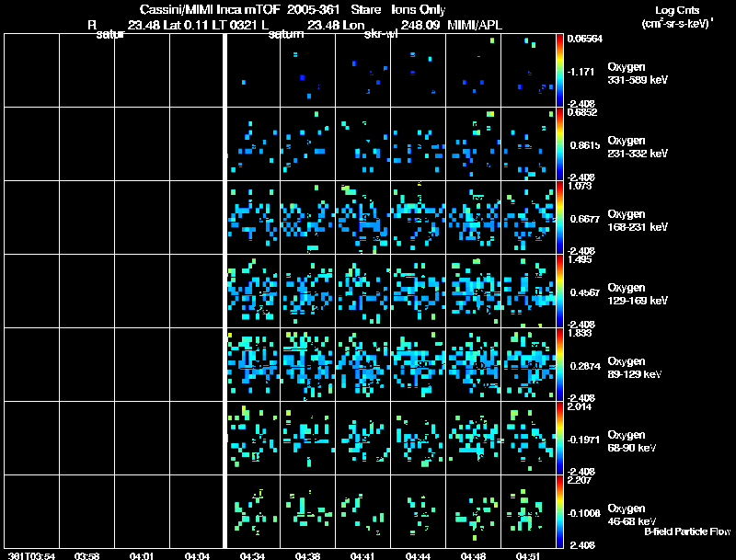Click the Oxygen 46-68 keV label
The width and height of the screenshot is (736, 560).
click(632, 515)
